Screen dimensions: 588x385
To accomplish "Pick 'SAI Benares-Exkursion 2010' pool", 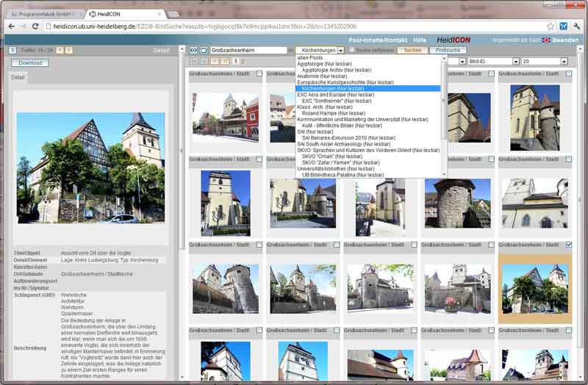I will [348, 138].
